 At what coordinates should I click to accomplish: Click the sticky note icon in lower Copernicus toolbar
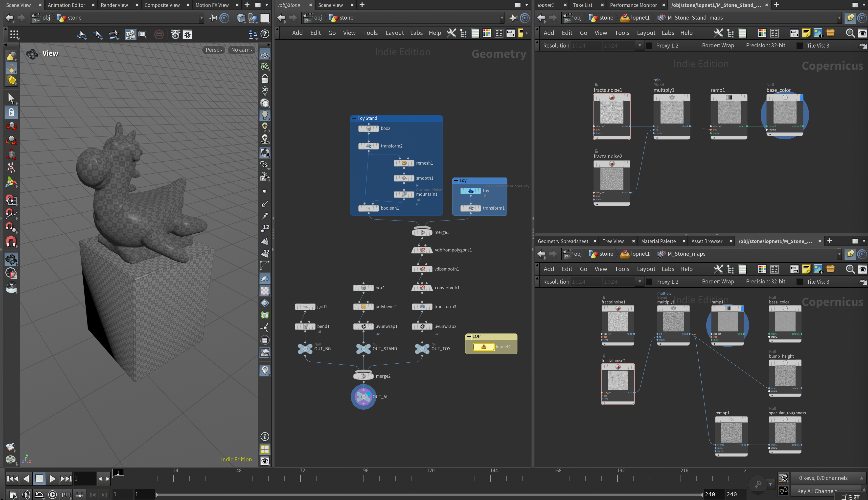(x=806, y=269)
